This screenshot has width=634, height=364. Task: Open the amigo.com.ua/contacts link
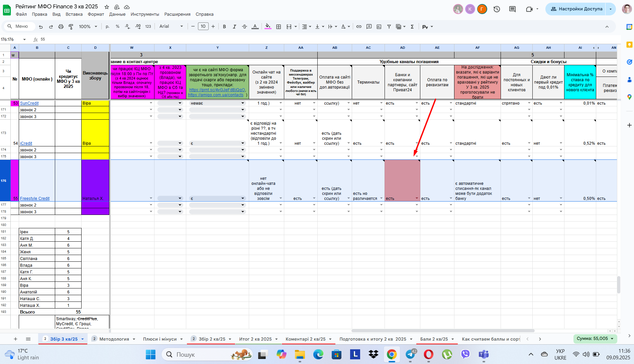click(216, 95)
